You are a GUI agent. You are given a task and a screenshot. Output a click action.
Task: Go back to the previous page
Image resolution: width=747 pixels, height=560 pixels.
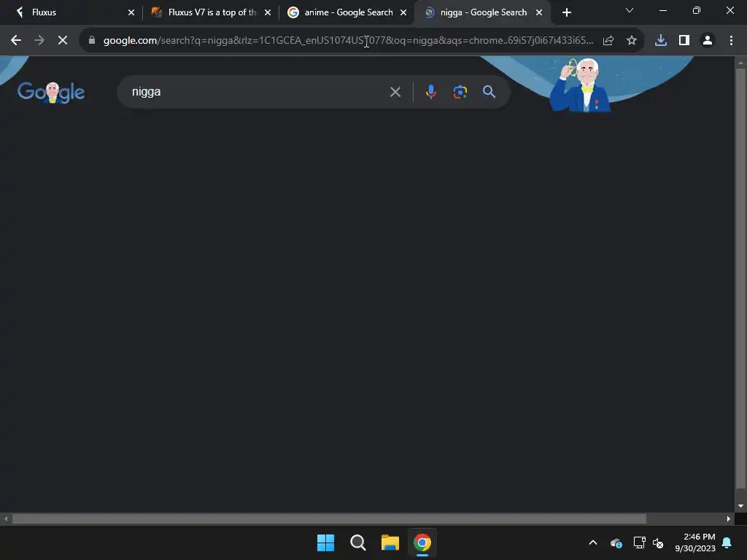(16, 41)
